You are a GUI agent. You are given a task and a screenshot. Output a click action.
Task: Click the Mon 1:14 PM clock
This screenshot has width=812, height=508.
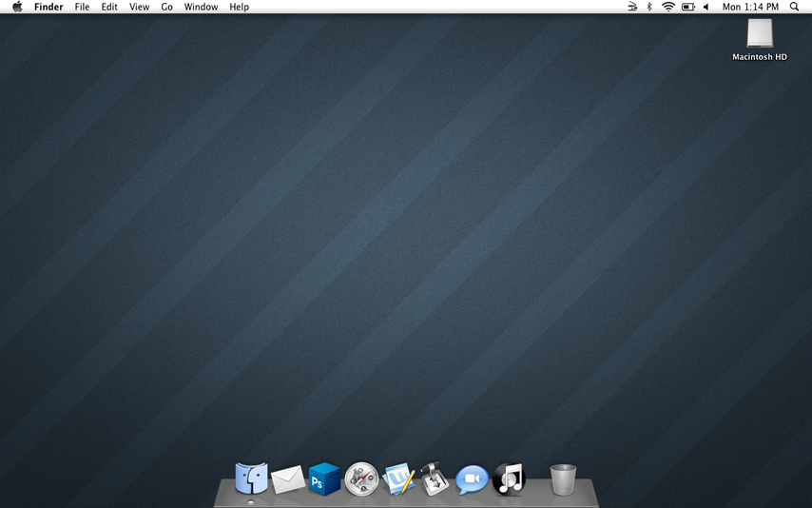click(750, 7)
